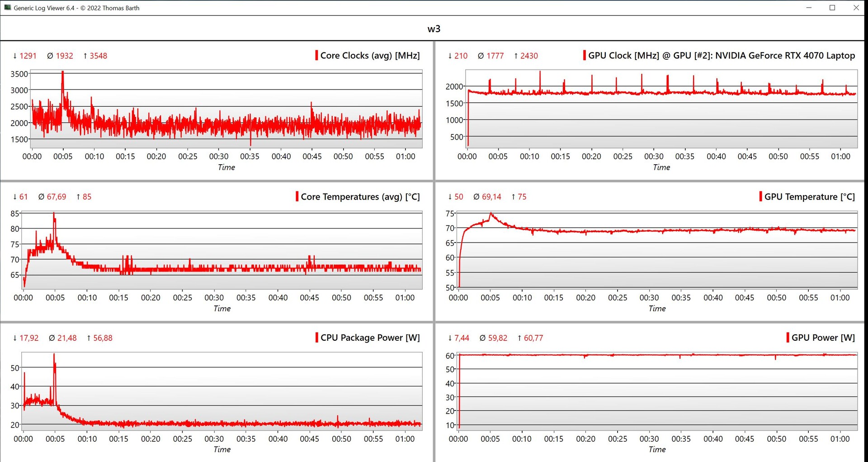Select the GPU Clock average value 1777
This screenshot has width=868, height=462.
point(495,56)
